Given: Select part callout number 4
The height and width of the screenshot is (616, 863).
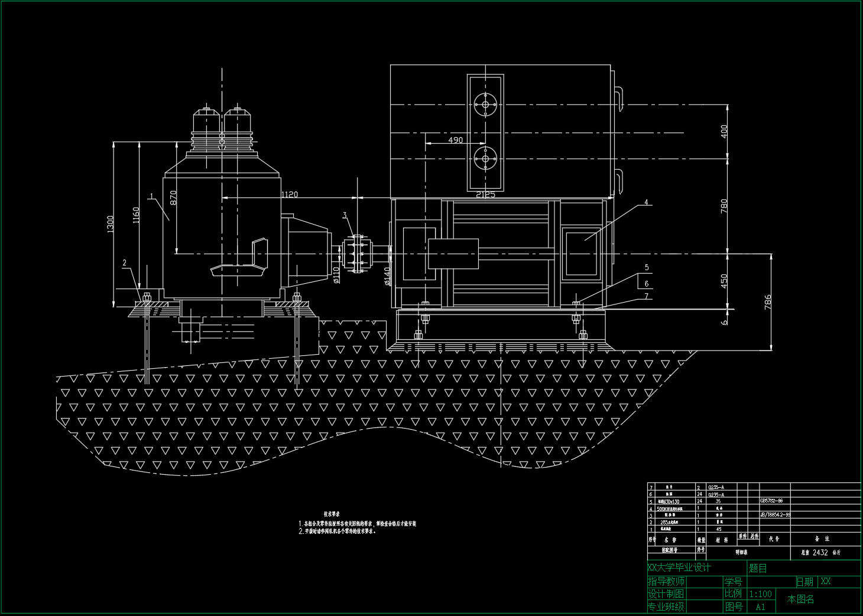Looking at the screenshot, I should (x=646, y=202).
